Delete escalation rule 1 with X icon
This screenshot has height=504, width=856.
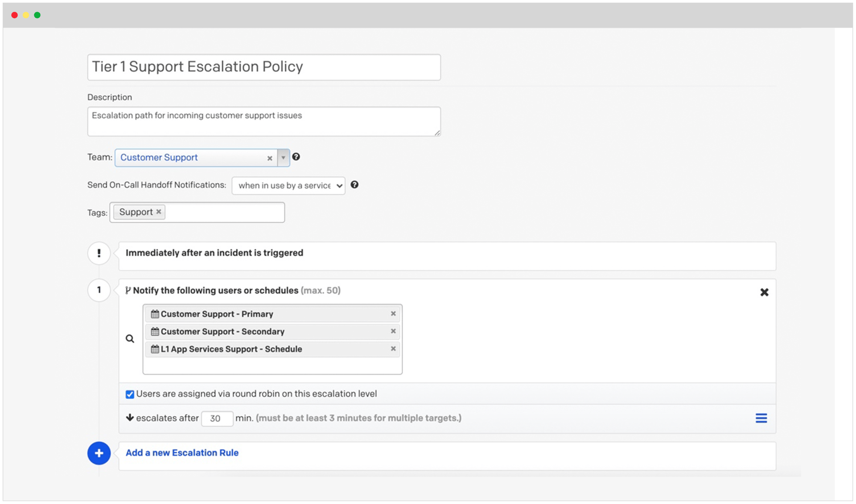tap(764, 292)
